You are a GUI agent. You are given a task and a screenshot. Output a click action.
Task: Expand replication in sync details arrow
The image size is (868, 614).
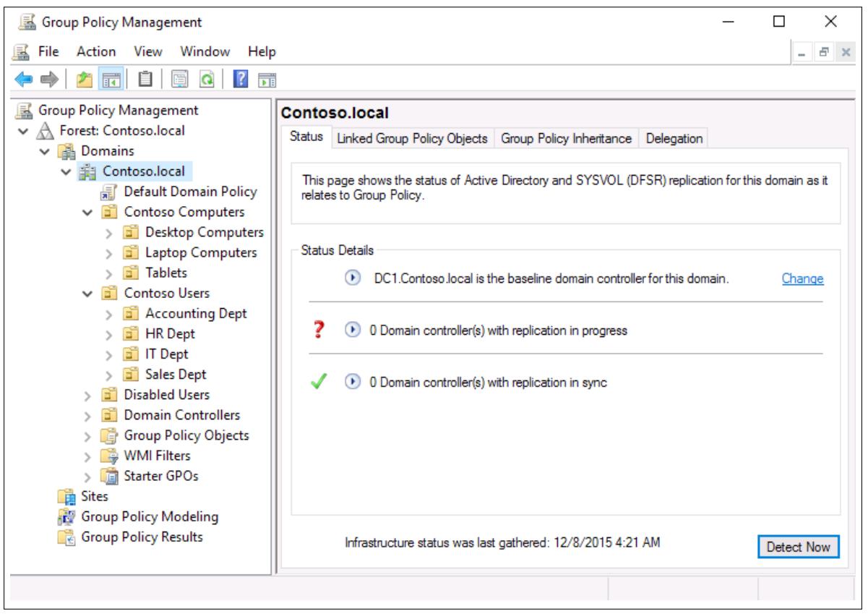point(353,383)
